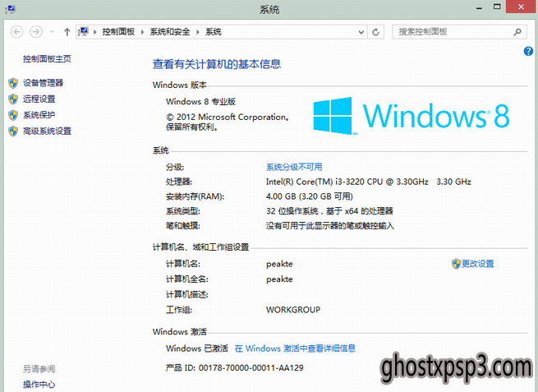Select 系统和安全 breadcrumb segment
Image resolution: width=538 pixels, height=392 pixels.
click(x=170, y=32)
